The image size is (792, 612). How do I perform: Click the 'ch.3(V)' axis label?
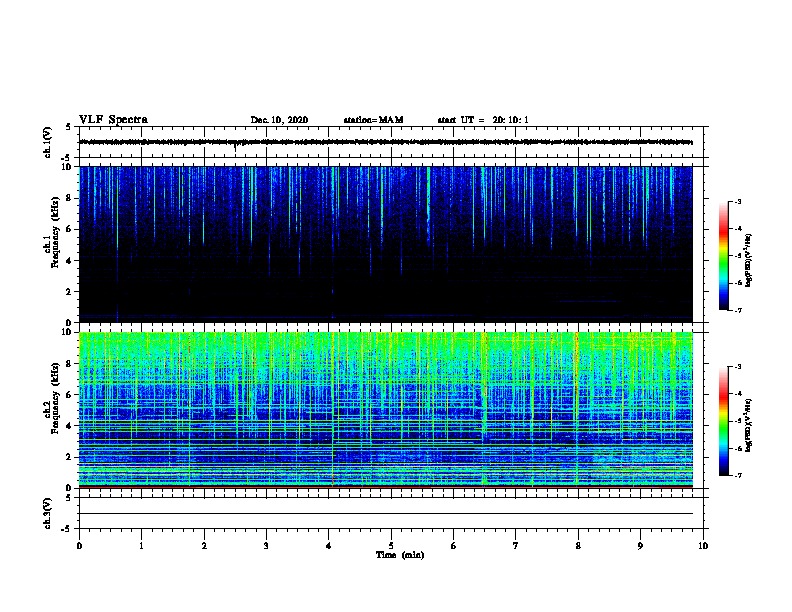47,513
